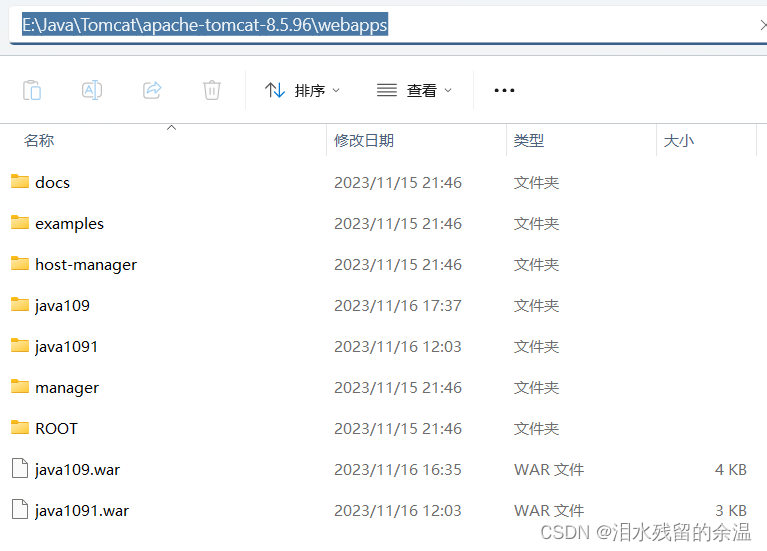
Task: Click the docs folder name
Action: 52,183
